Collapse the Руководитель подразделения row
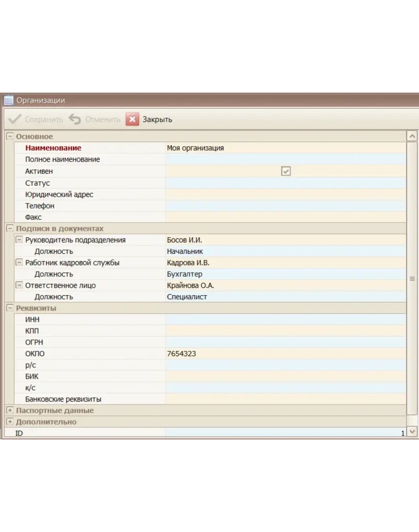Image resolution: width=419 pixels, height=532 pixels. [19, 240]
